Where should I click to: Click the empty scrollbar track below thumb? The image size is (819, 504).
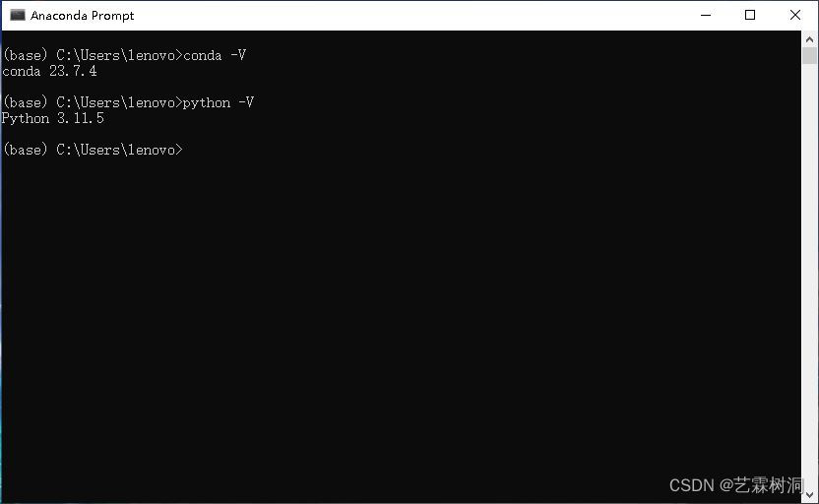pos(809,272)
